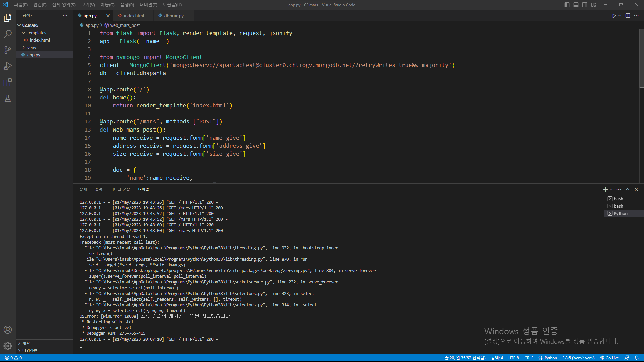Open errors and warnings status item
The width and height of the screenshot is (644, 362).
13,358
